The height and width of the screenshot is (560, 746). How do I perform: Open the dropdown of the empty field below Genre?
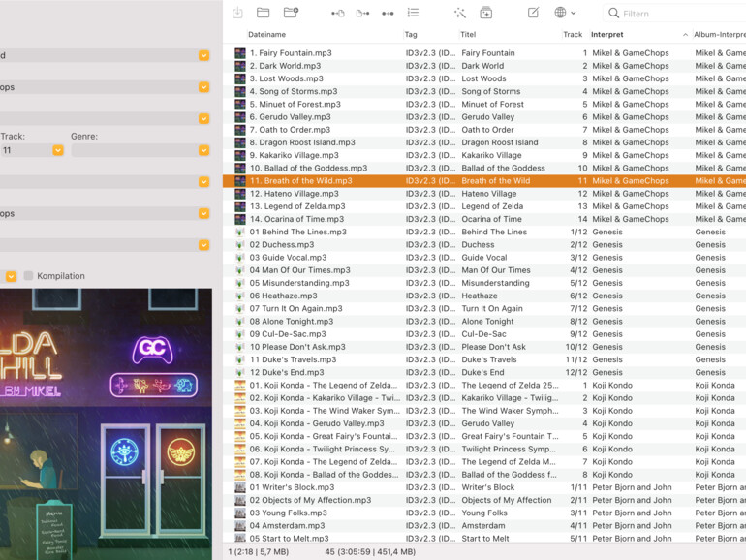[x=204, y=182]
